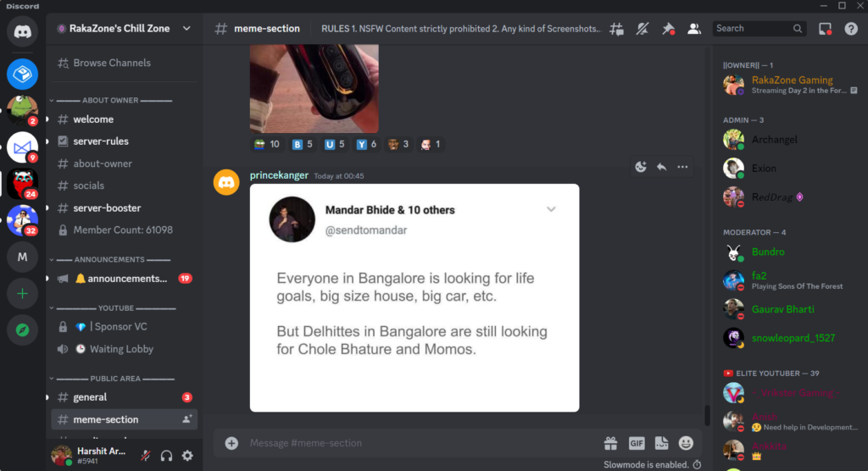Viewport: 868px width, 471px height.
Task: Collapse the PUBLIC AREA category
Action: point(115,379)
